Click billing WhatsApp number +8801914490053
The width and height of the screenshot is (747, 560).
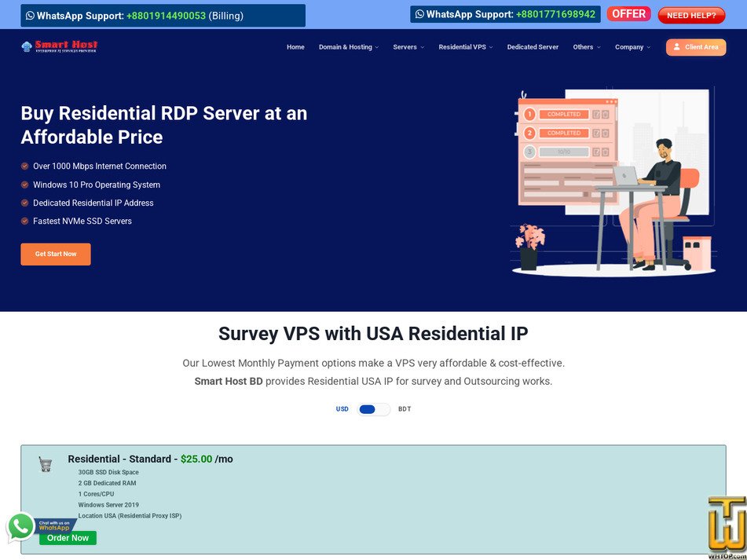pyautogui.click(x=166, y=16)
